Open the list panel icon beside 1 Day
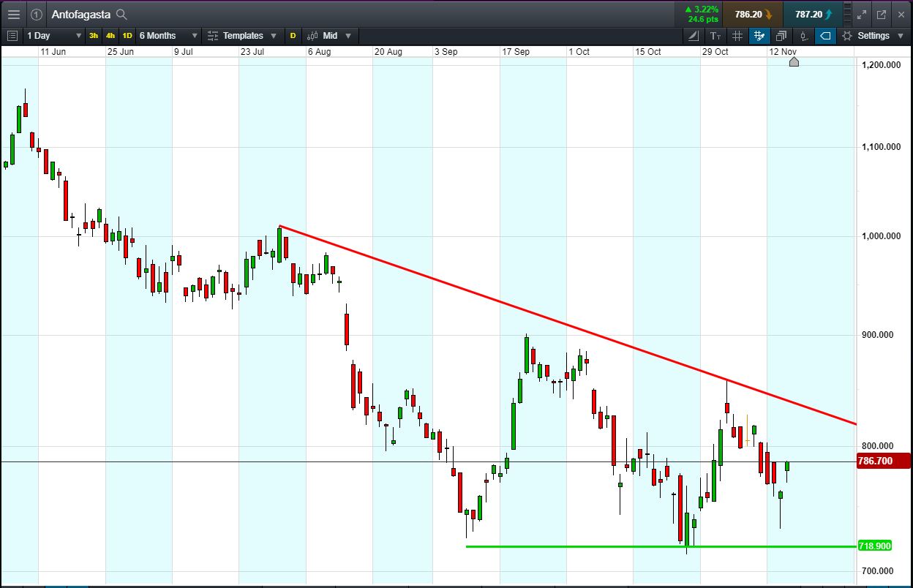 pyautogui.click(x=12, y=35)
